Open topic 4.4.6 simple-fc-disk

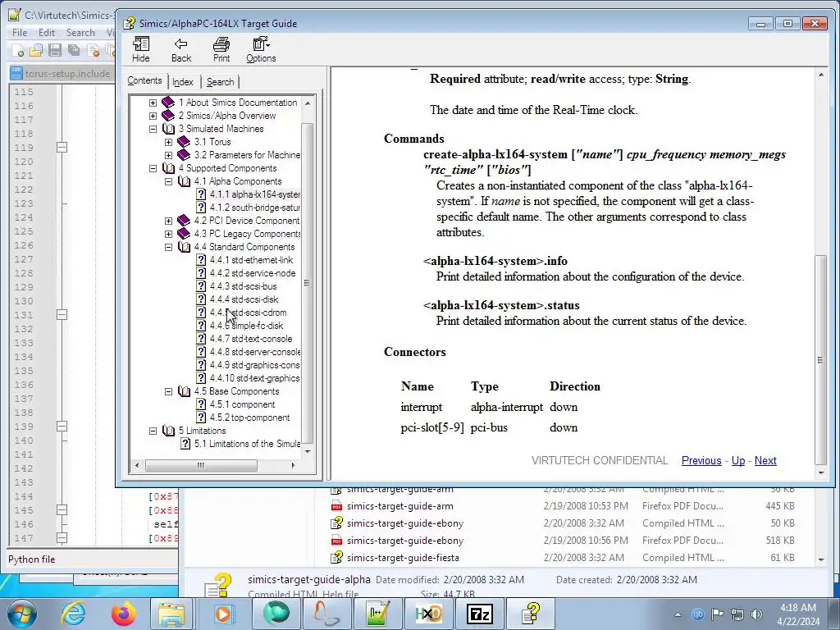coord(246,326)
